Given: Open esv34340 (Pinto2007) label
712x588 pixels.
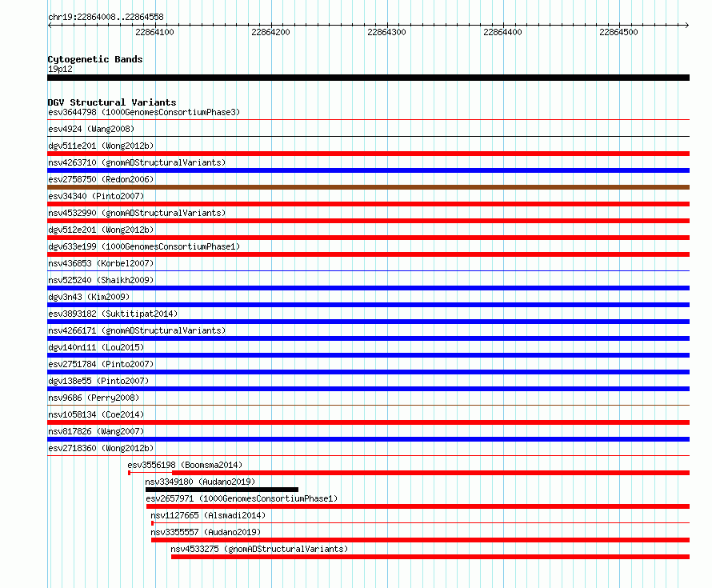Looking at the screenshot, I should tap(96, 196).
